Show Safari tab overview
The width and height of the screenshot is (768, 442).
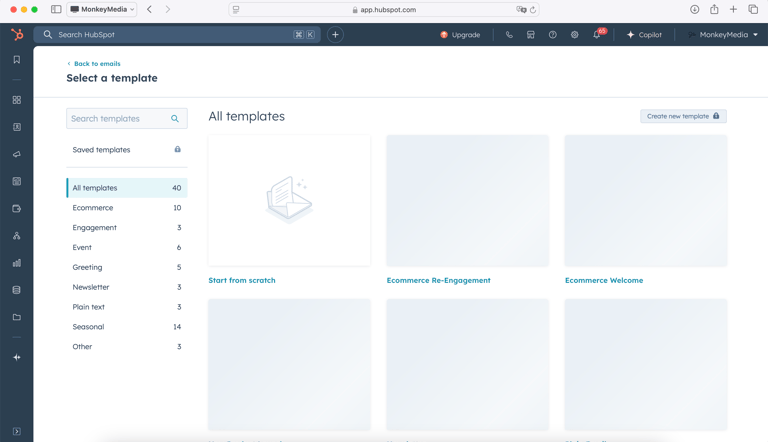point(753,9)
